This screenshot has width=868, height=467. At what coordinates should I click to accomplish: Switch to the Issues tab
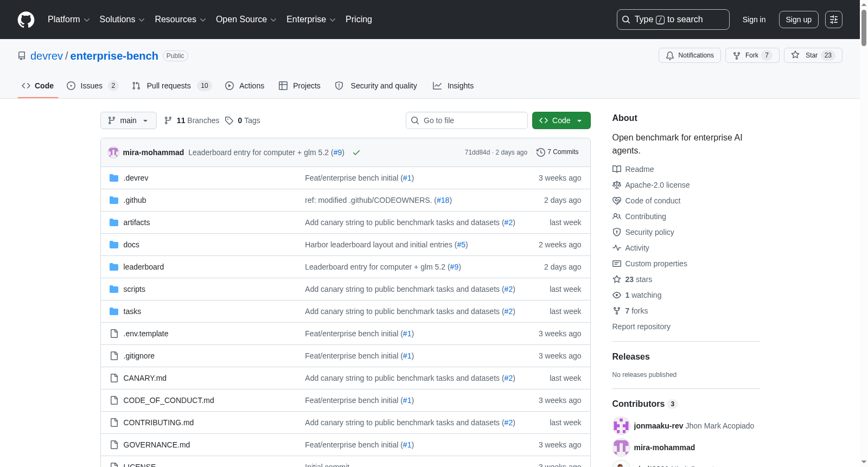[x=92, y=86]
